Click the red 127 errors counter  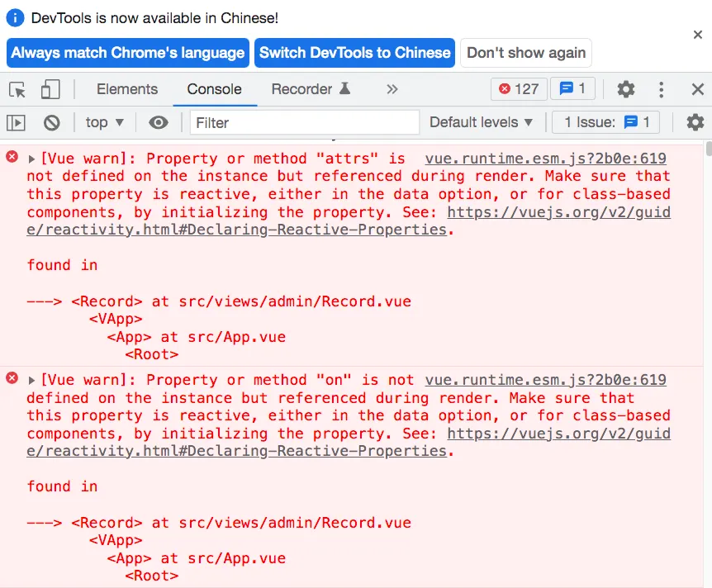[519, 89]
